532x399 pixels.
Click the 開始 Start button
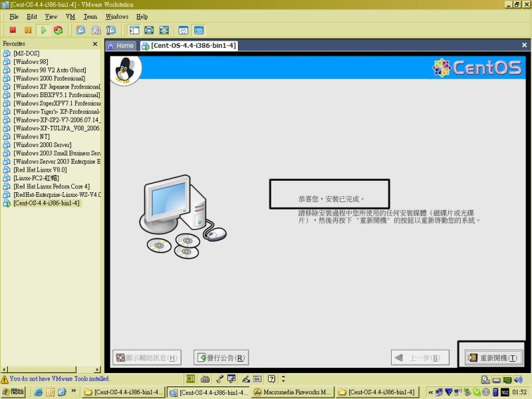pyautogui.click(x=13, y=392)
